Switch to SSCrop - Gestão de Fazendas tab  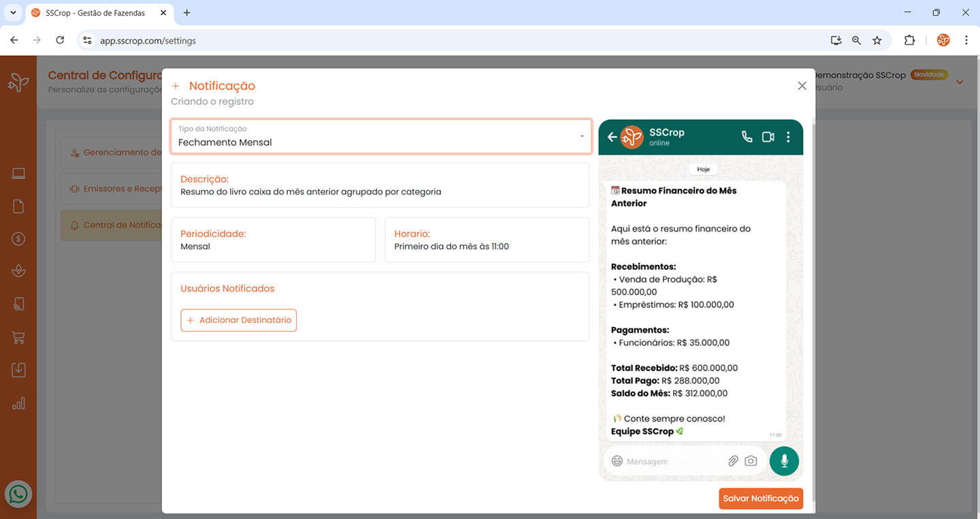coord(99,13)
